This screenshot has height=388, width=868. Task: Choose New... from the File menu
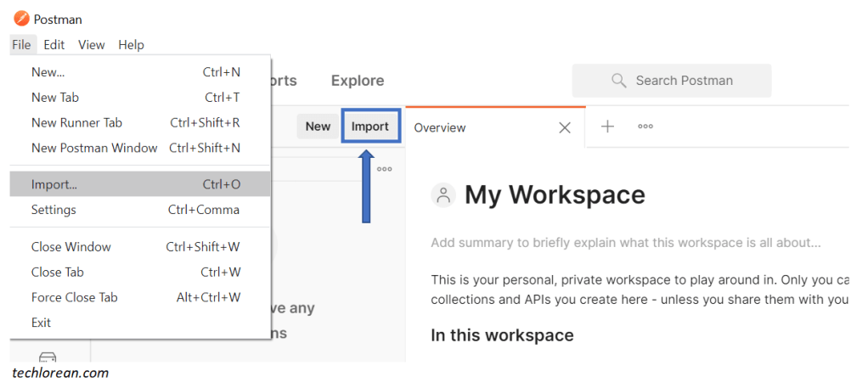(140, 72)
